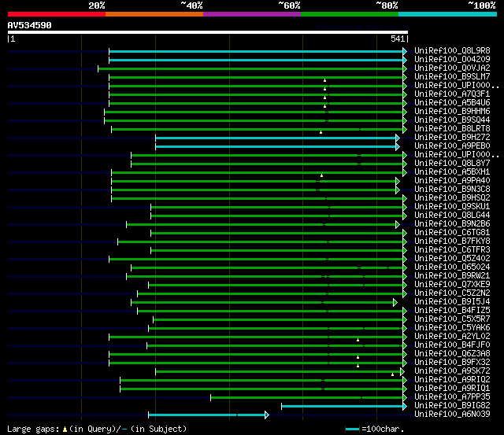The image size is (504, 435).
Task: Select the UniRef100_B4FJF0 label
Action: coord(452,345)
